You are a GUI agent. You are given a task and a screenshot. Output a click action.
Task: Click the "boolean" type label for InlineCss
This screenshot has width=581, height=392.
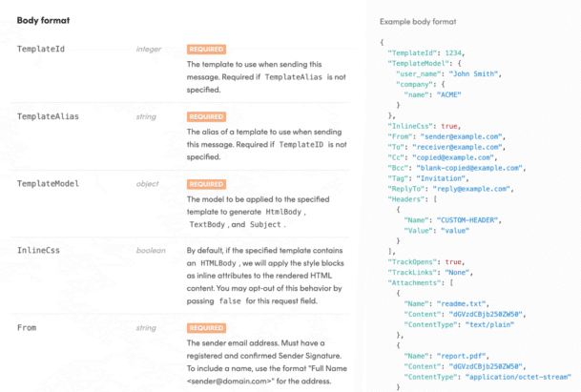pyautogui.click(x=150, y=251)
